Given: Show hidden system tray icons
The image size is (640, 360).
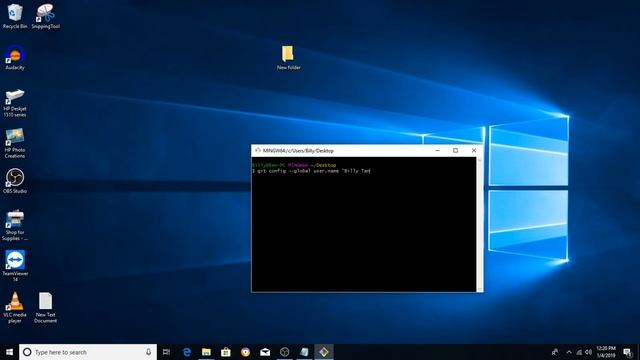Looking at the screenshot, I should (569, 352).
